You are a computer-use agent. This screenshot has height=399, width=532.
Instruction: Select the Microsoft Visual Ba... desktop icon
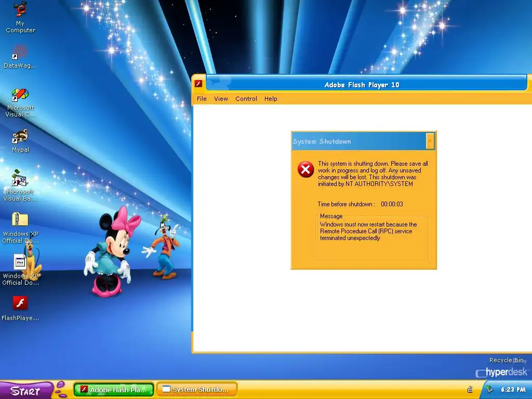click(20, 185)
